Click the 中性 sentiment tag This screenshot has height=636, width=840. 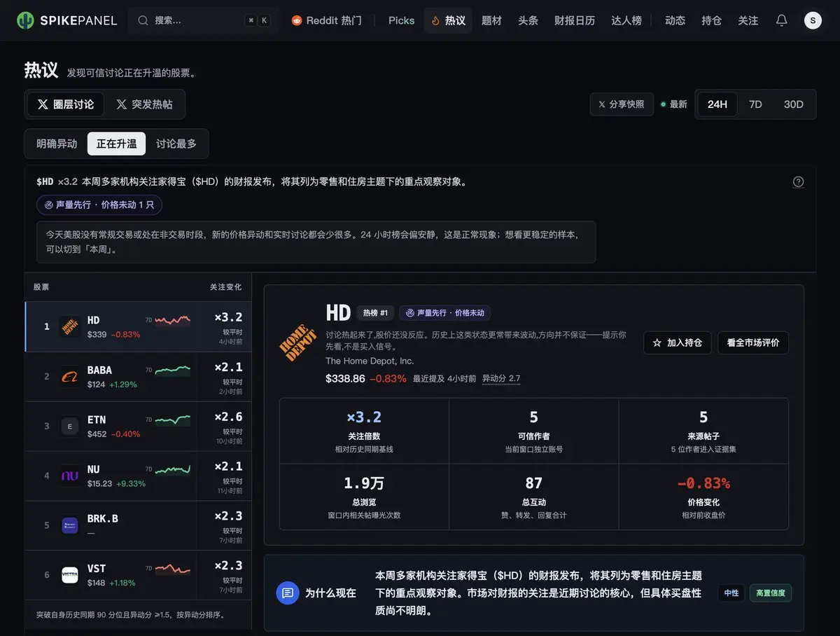point(731,593)
